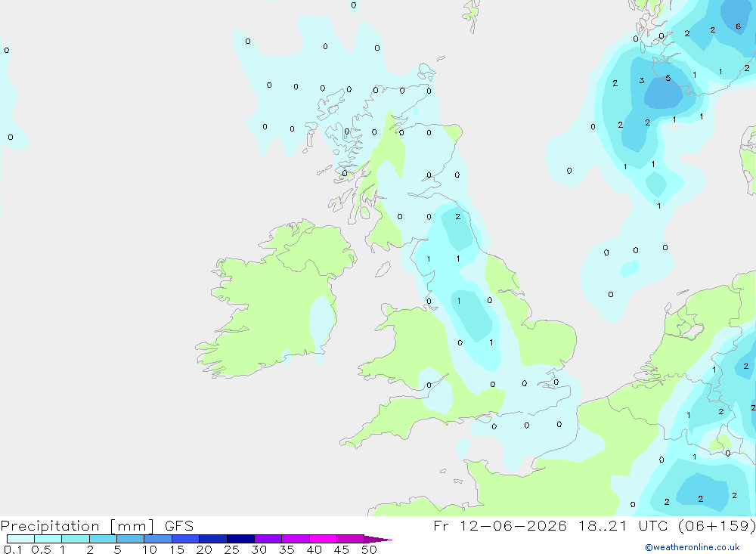The width and height of the screenshot is (756, 554).
Task: Click the '20' legend label
Action: click(204, 549)
